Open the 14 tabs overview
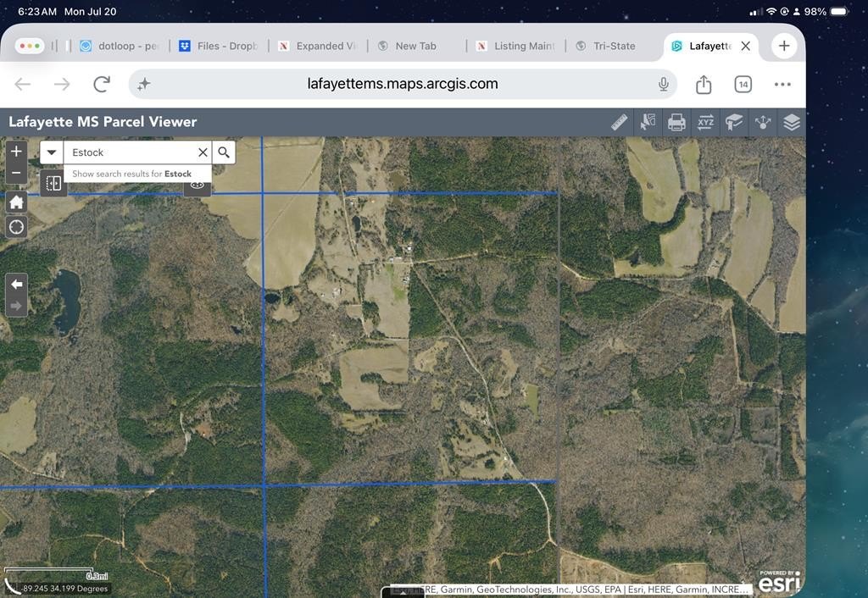868x598 pixels. click(743, 84)
